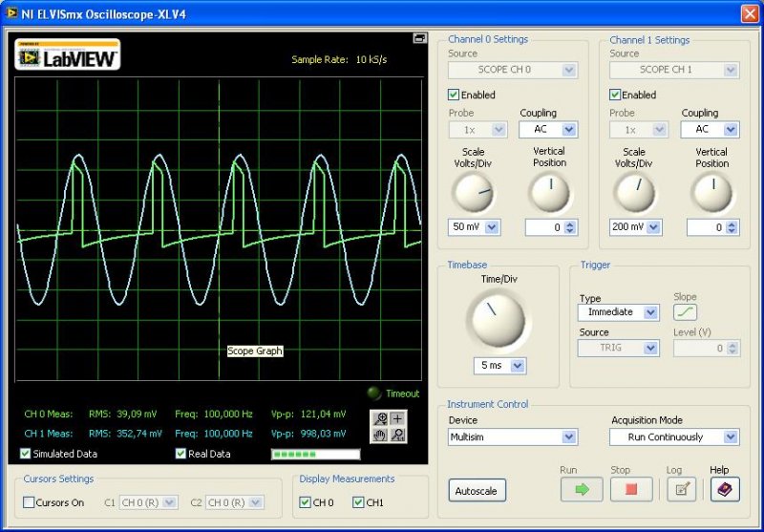764x532 pixels.
Task: Open Channel 1 Coupling AC dropdown
Action: (710, 130)
